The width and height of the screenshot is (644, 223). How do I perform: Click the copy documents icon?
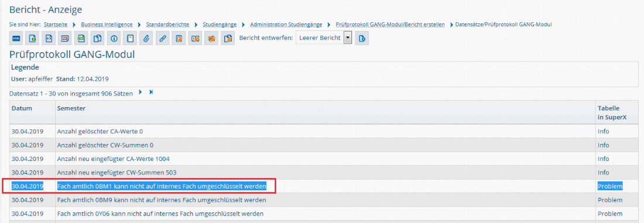(x=97, y=38)
